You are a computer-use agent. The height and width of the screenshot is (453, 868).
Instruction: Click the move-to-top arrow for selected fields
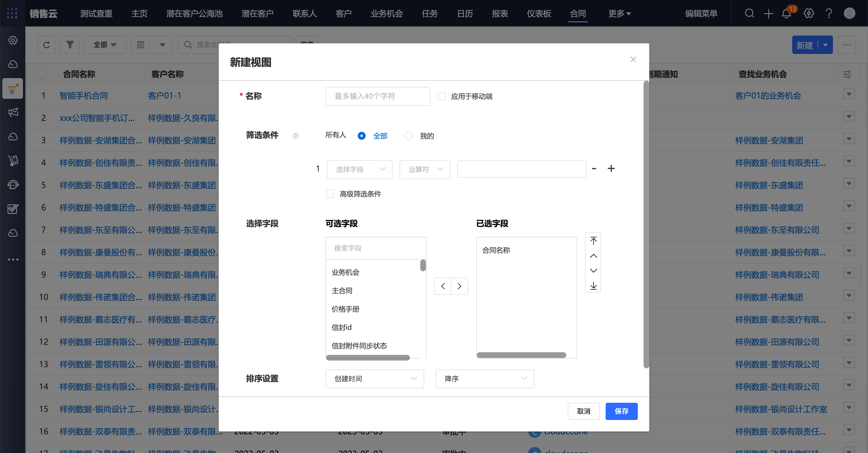coord(593,240)
